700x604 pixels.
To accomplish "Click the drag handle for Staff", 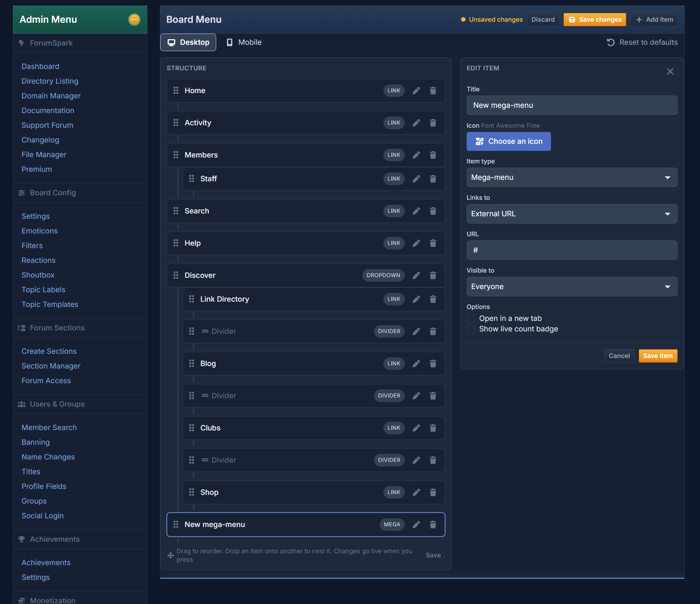I will click(192, 179).
